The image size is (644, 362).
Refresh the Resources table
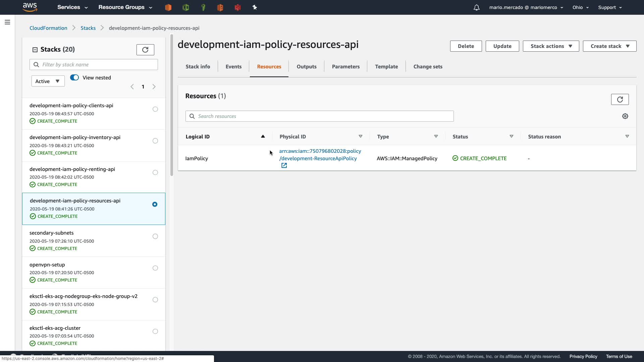(x=620, y=99)
